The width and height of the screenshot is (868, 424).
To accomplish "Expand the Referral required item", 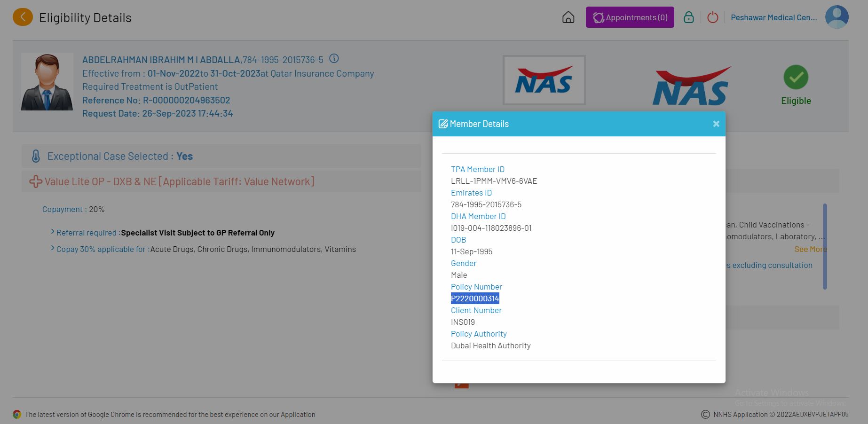I will point(53,232).
